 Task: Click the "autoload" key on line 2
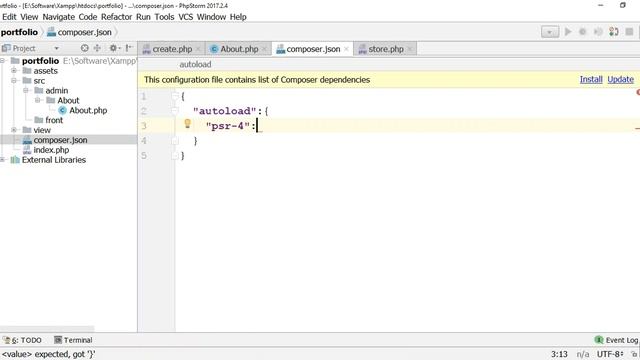[x=224, y=111]
